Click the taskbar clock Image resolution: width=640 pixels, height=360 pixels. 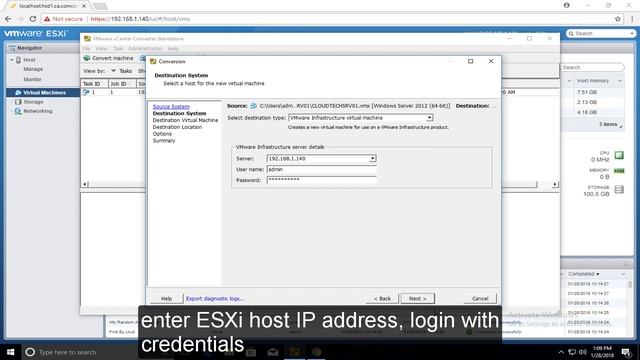tap(602, 352)
